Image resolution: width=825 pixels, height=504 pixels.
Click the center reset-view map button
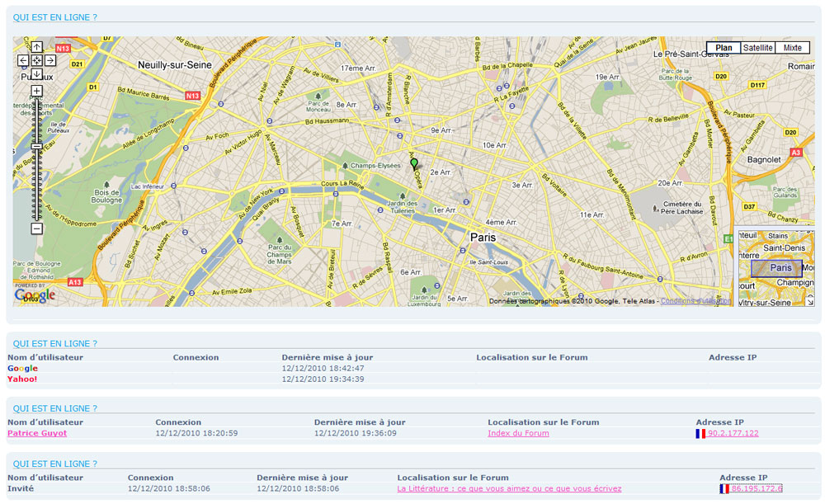tap(36, 60)
